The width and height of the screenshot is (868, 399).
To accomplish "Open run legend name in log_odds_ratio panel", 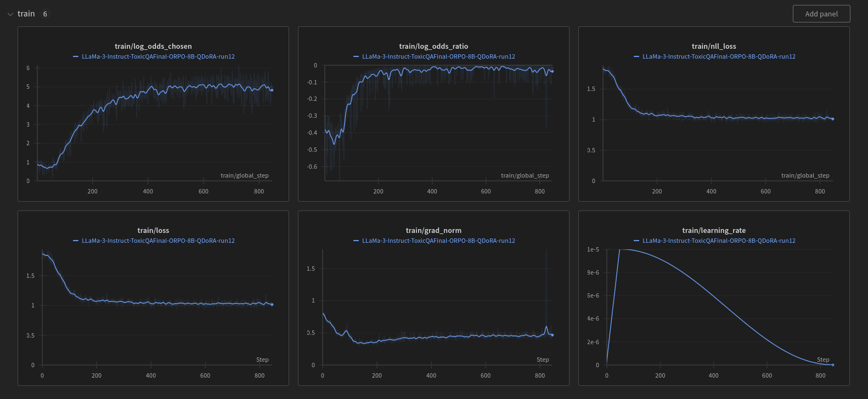I will 438,56.
